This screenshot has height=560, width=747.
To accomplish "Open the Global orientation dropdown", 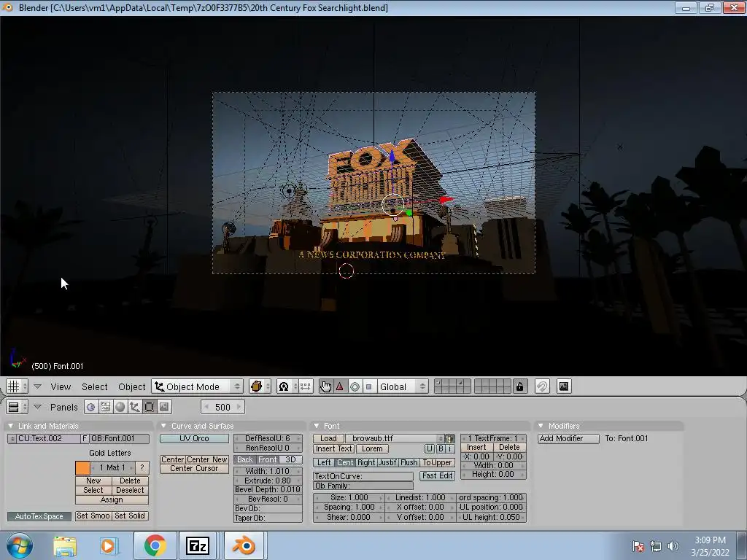I will tap(402, 386).
